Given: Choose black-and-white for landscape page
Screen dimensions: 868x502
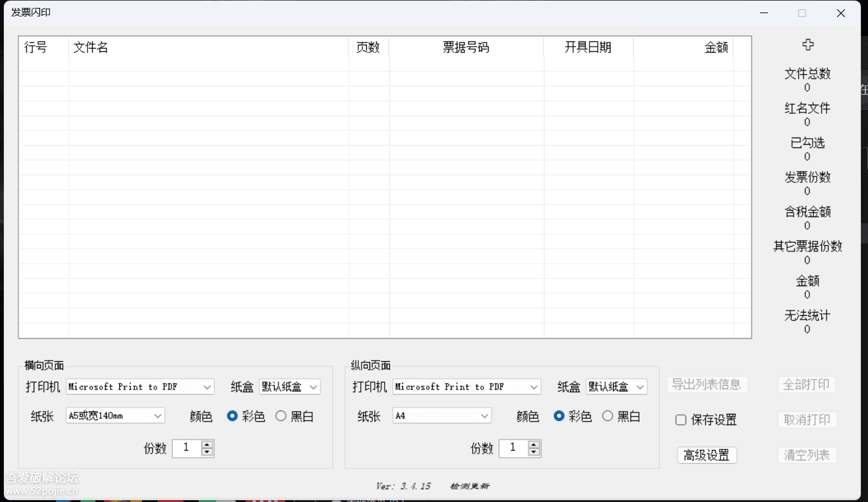Looking at the screenshot, I should point(281,416).
